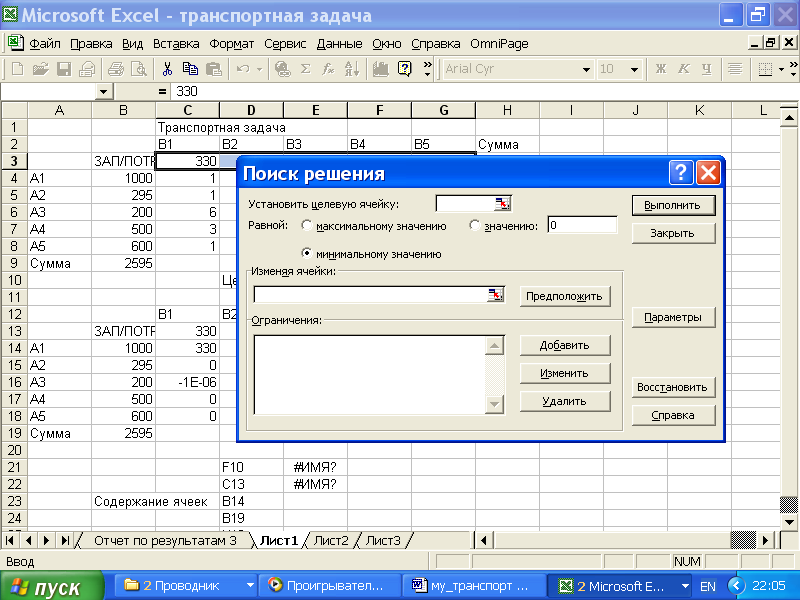Image resolution: width=800 pixels, height=600 pixels.
Task: Click the Закрыть button in the Solver dialog
Action: [x=673, y=233]
